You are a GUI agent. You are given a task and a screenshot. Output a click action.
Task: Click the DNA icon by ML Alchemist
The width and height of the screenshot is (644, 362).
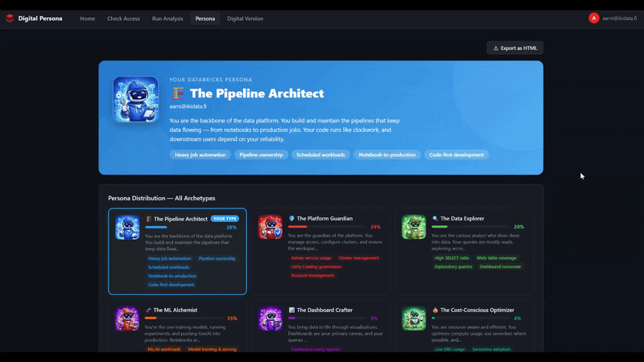tap(148, 310)
